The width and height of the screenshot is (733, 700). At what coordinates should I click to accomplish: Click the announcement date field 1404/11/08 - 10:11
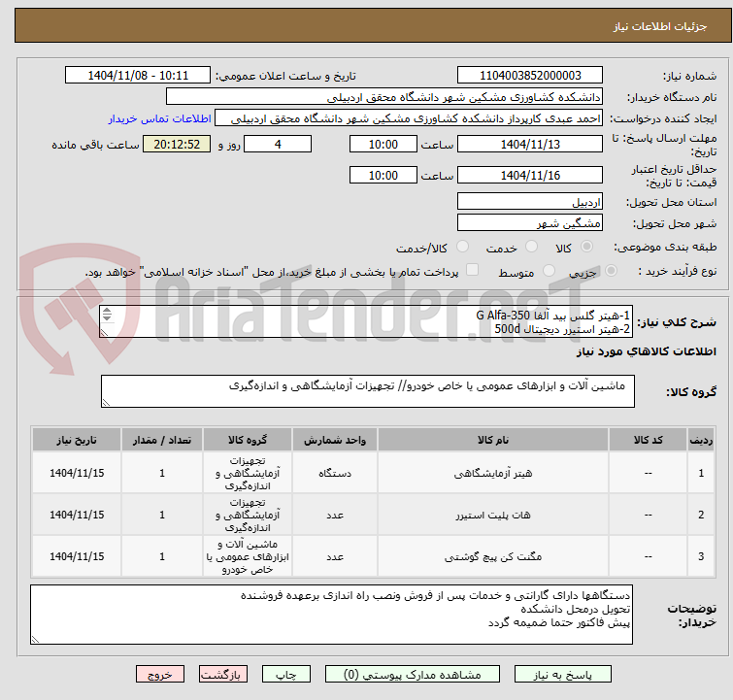tap(138, 76)
